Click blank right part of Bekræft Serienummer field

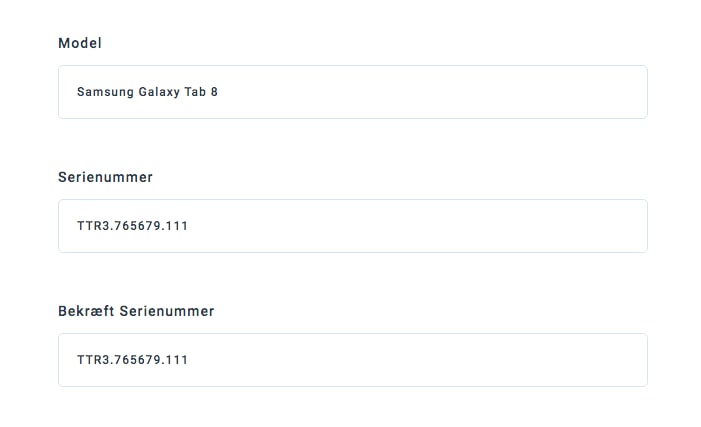click(500, 360)
